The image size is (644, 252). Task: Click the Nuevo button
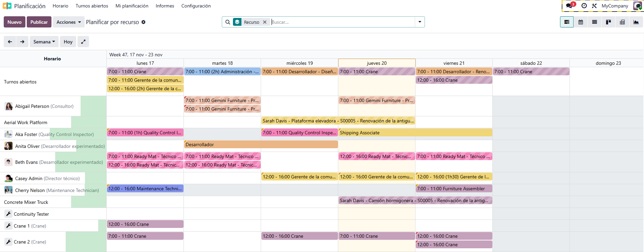(x=15, y=22)
